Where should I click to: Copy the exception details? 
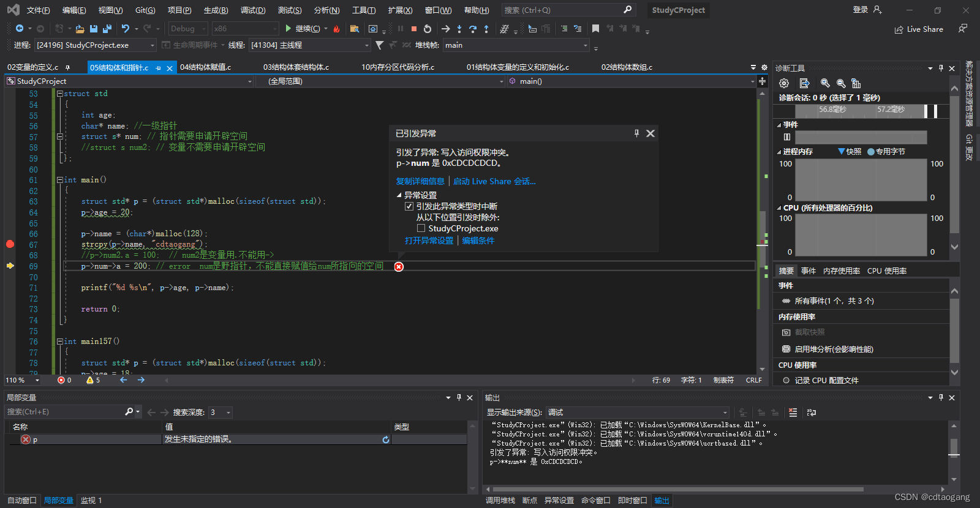pyautogui.click(x=420, y=181)
